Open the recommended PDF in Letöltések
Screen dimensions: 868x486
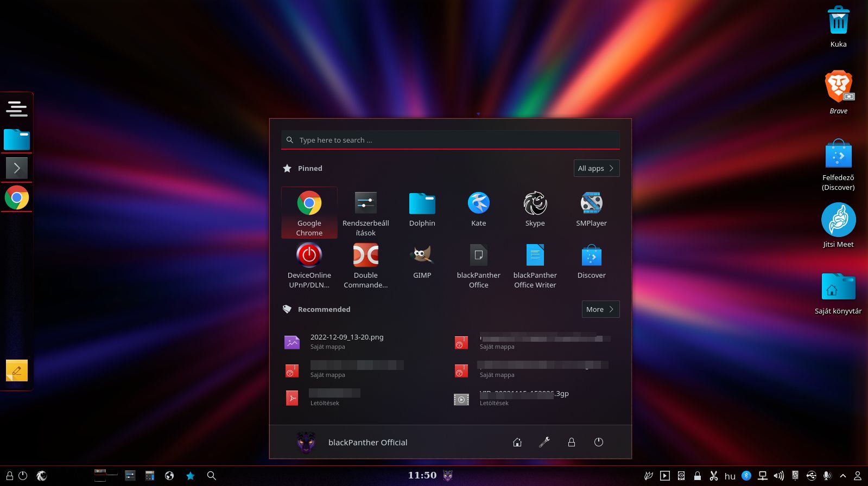[366, 398]
